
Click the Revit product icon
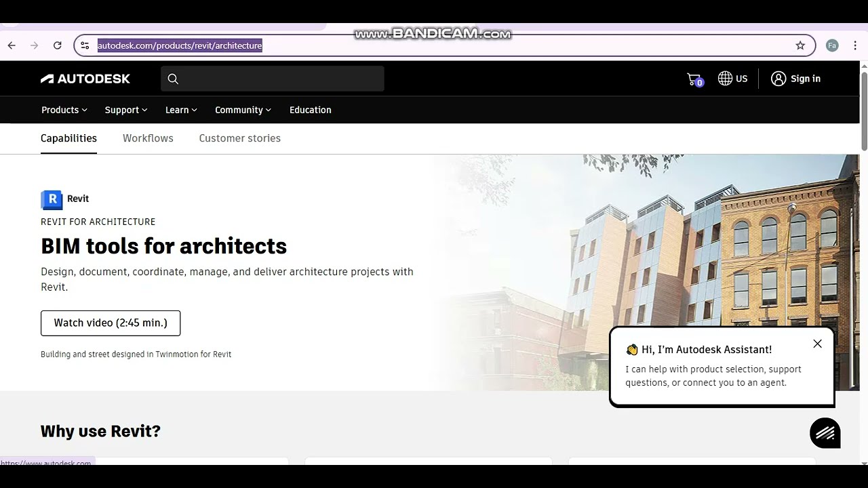point(52,199)
